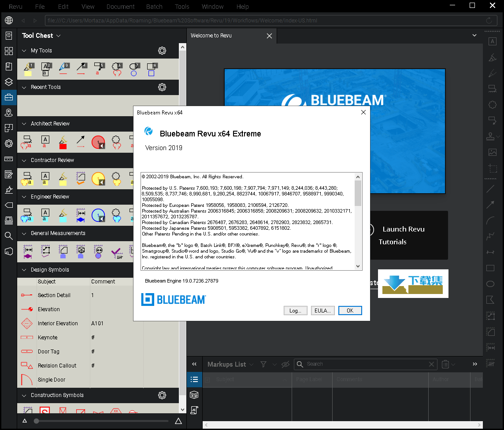Adjust the tool size slider handle

pyautogui.click(x=36, y=421)
